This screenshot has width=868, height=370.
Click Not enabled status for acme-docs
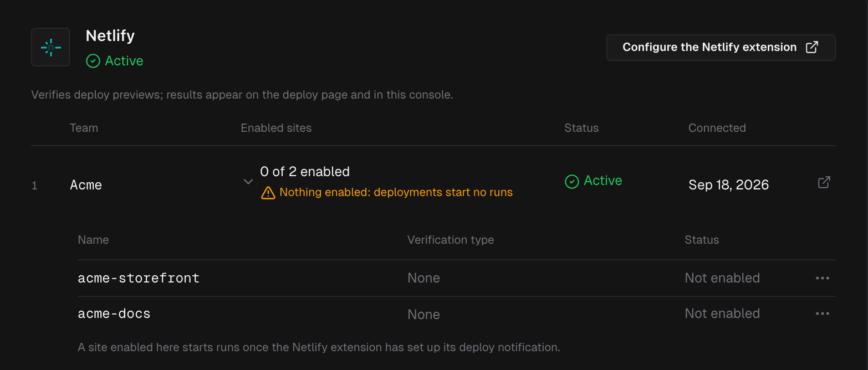[722, 314]
